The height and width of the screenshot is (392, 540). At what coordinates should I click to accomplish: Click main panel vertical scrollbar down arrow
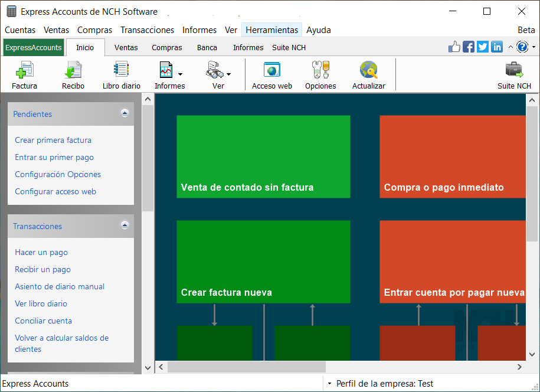coord(532,354)
